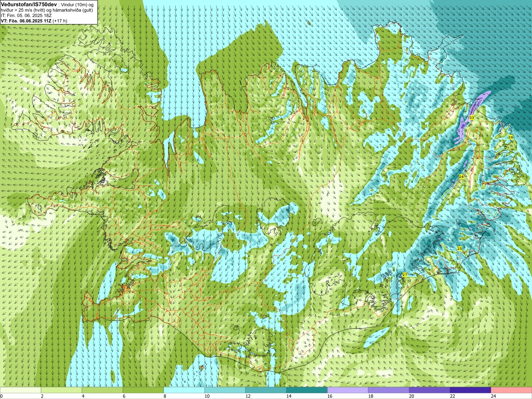Click the legend scale number 0
The height and width of the screenshot is (399, 532).
(x=1, y=396)
